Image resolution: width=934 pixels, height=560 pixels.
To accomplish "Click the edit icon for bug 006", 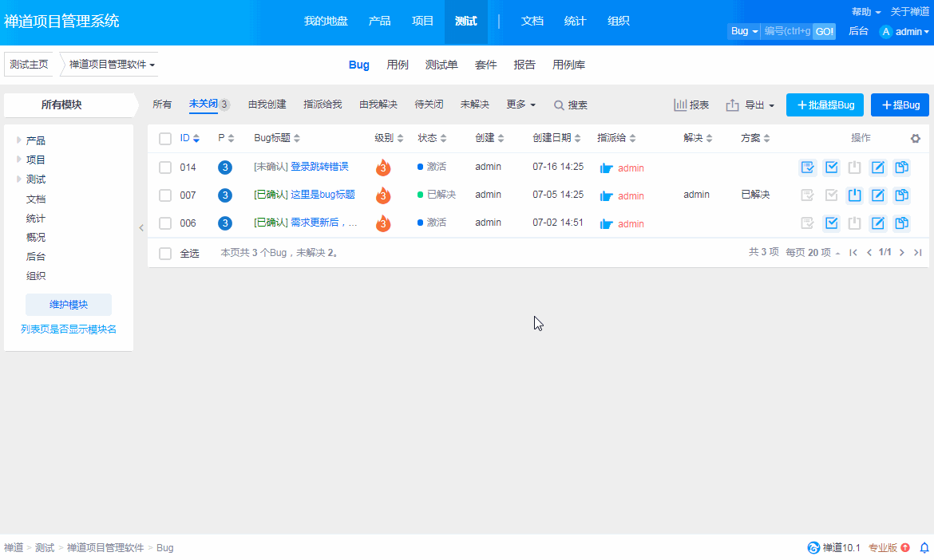I will coord(878,223).
